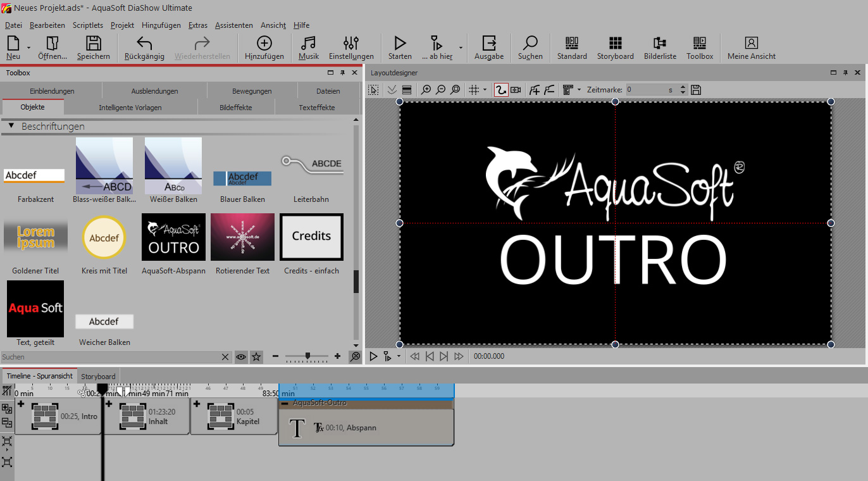Toggle the favorites star filter in Toolbox
Viewport: 868px width, 481px height.
coord(256,357)
